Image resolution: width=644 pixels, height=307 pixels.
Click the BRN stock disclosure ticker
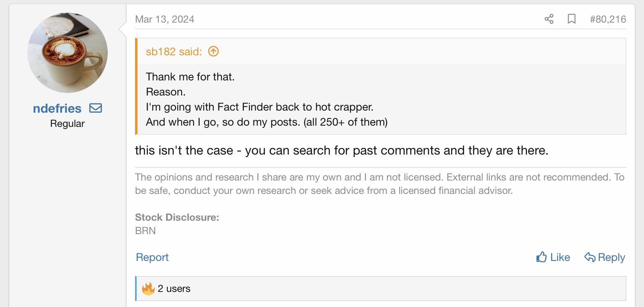click(x=145, y=230)
